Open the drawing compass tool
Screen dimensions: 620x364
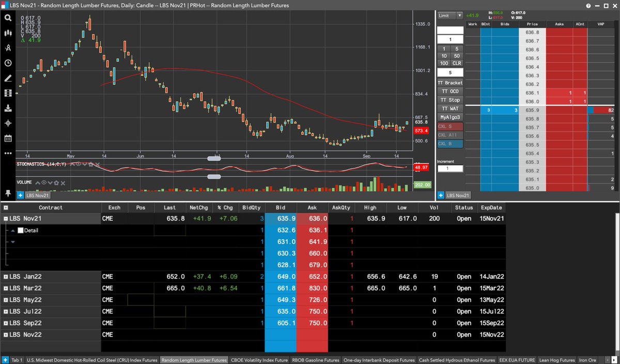[8, 48]
